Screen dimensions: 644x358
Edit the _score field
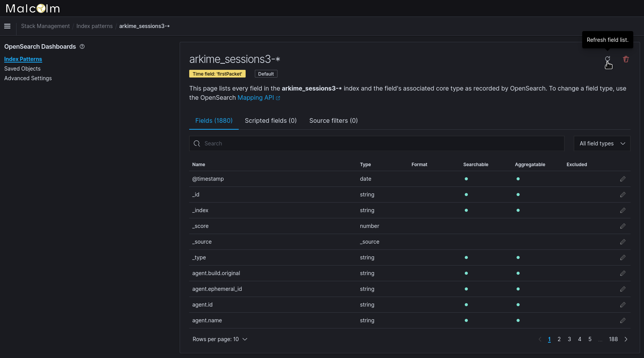point(623,226)
